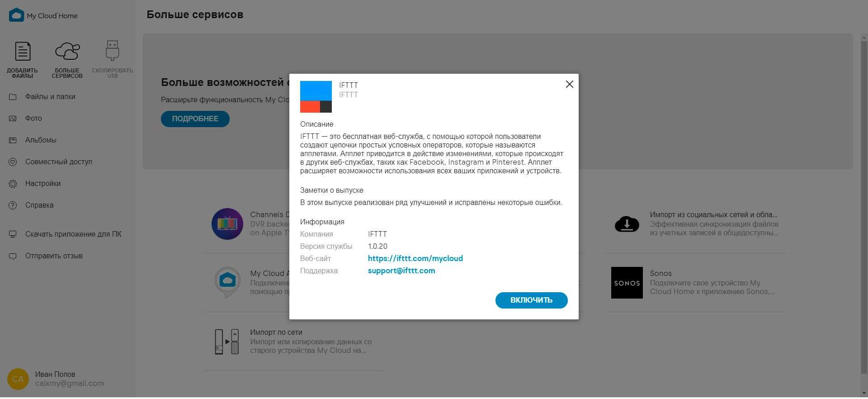Open Albums in the sidebar

[41, 140]
